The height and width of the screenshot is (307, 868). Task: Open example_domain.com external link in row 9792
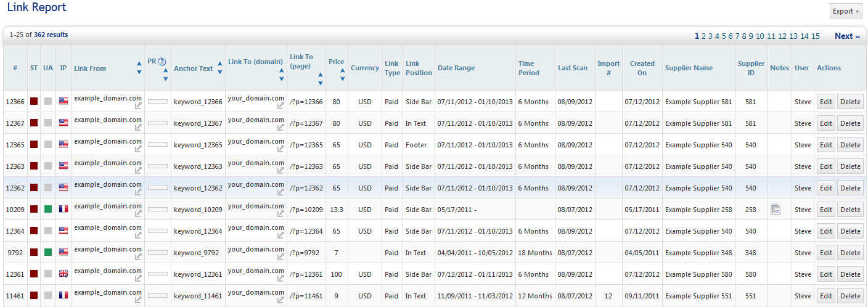139,257
